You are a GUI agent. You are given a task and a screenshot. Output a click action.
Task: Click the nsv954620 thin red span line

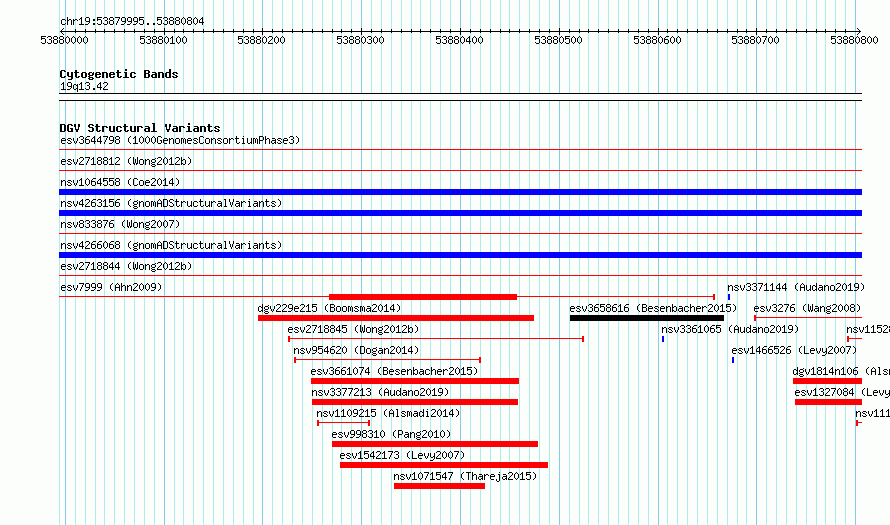tap(388, 360)
